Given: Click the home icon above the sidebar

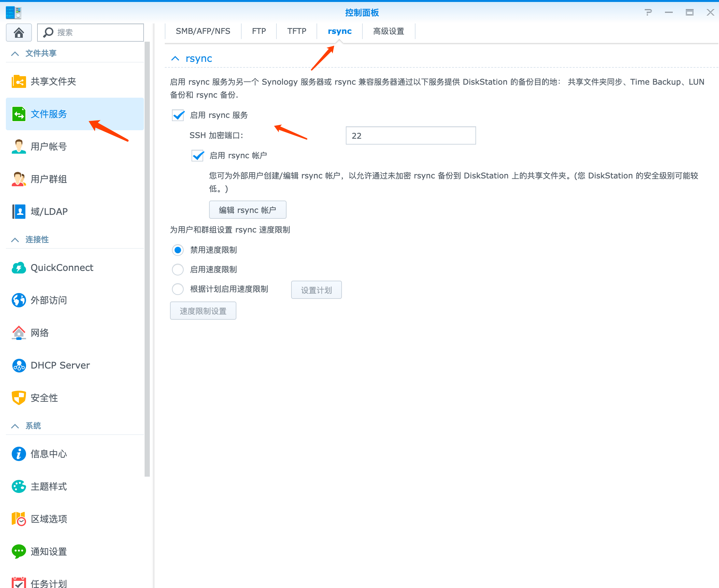Looking at the screenshot, I should [x=19, y=32].
